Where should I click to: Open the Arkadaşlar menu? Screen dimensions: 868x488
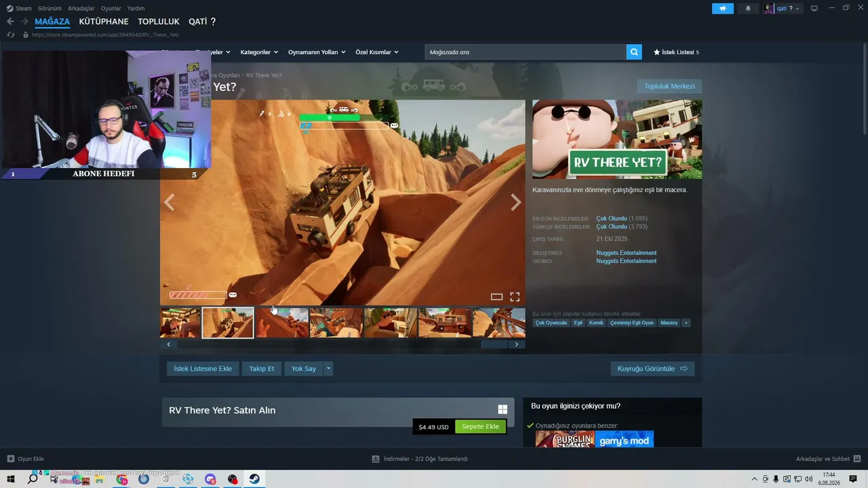81,8
